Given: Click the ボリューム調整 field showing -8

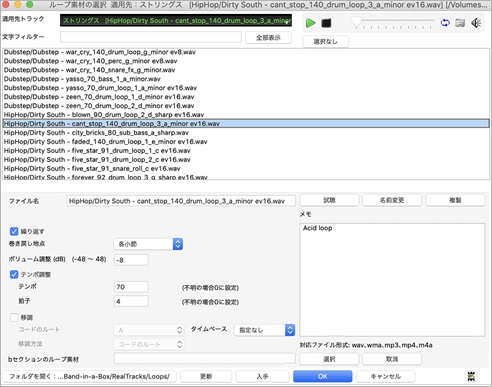Looking at the screenshot, I should coord(131,260).
